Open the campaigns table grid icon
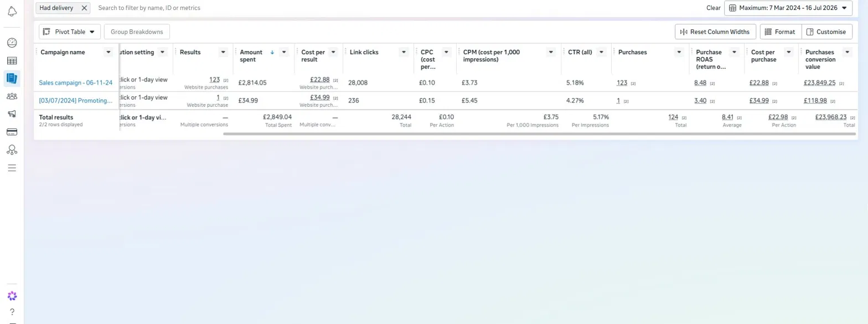The width and height of the screenshot is (868, 324). click(12, 60)
